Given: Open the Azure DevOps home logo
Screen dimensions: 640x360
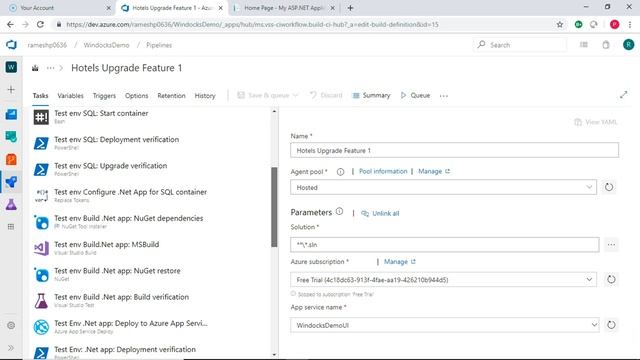Looking at the screenshot, I should 11,45.
